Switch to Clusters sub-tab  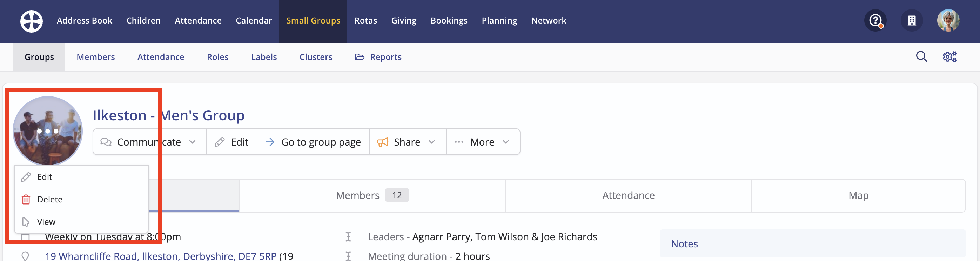coord(316,57)
